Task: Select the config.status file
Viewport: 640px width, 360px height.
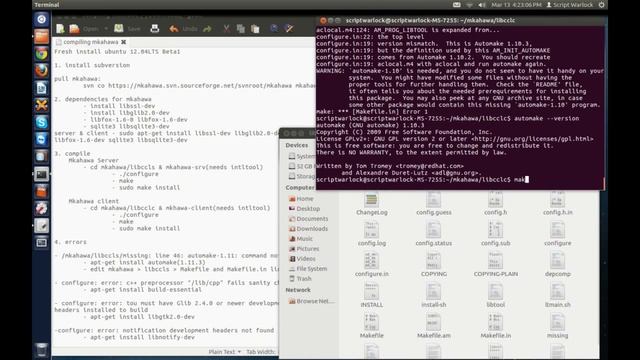Action: pyautogui.click(x=433, y=235)
